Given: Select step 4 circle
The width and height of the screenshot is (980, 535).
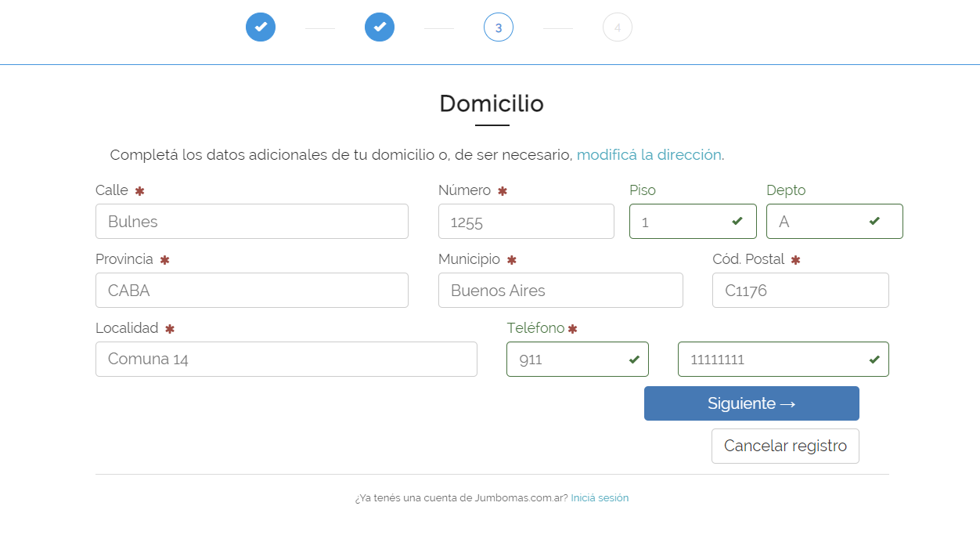Looking at the screenshot, I should click(x=618, y=27).
